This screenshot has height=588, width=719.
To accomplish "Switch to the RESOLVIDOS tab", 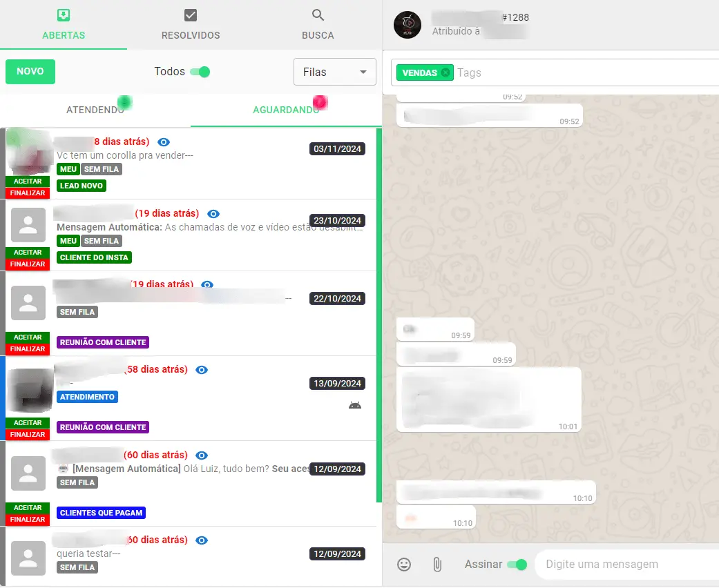I will (191, 25).
